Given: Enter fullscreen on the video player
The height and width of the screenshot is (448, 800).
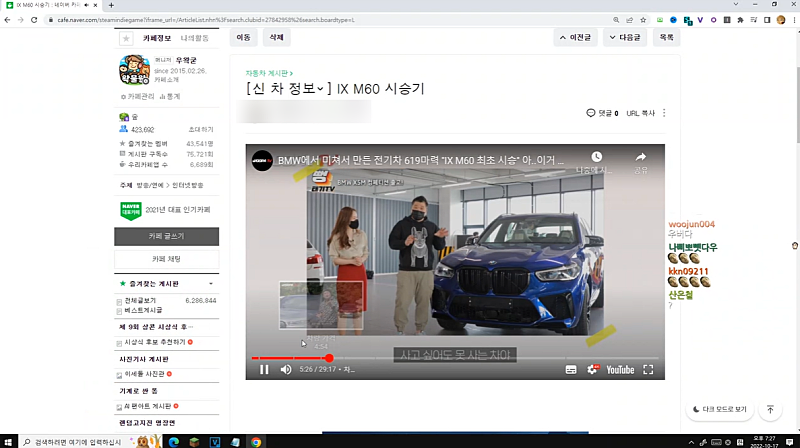Looking at the screenshot, I should click(648, 369).
